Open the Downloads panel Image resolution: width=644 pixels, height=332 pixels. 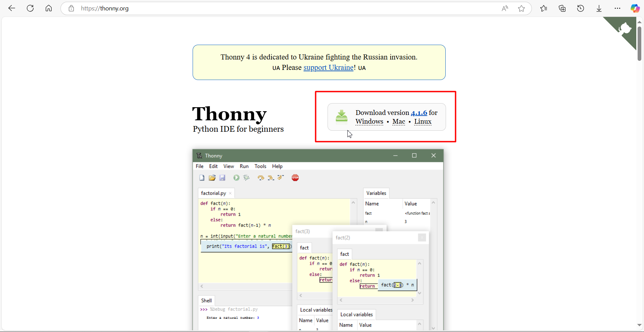(x=599, y=8)
